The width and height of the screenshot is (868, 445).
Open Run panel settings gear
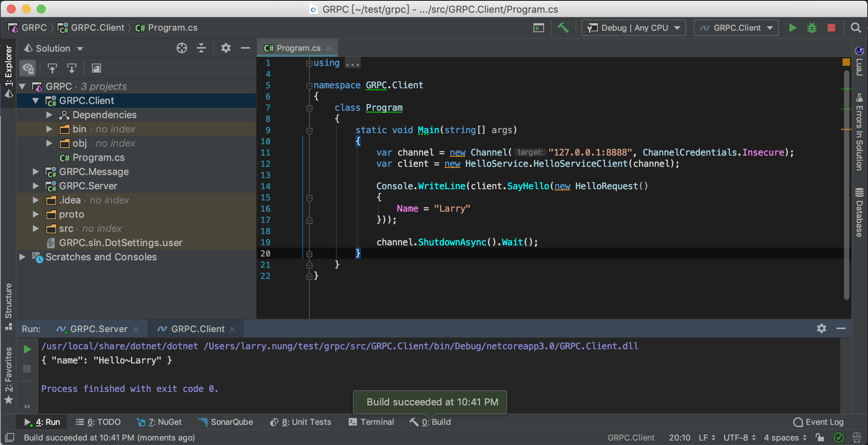[822, 329]
